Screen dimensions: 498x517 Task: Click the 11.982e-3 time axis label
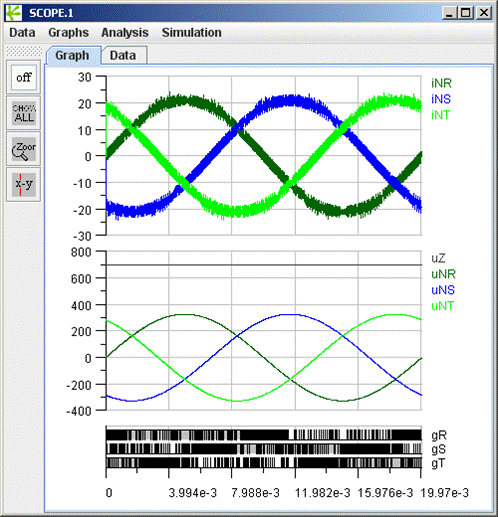323,493
